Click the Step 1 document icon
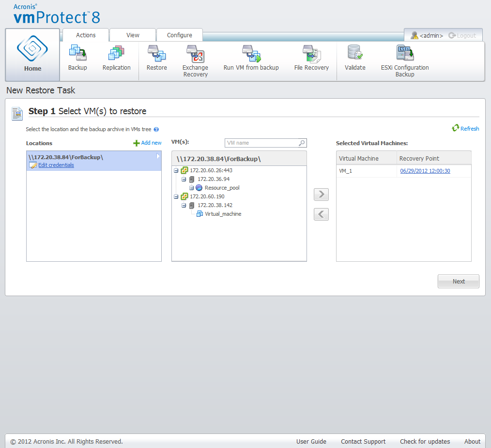The width and height of the screenshot is (491, 448). coord(17,114)
